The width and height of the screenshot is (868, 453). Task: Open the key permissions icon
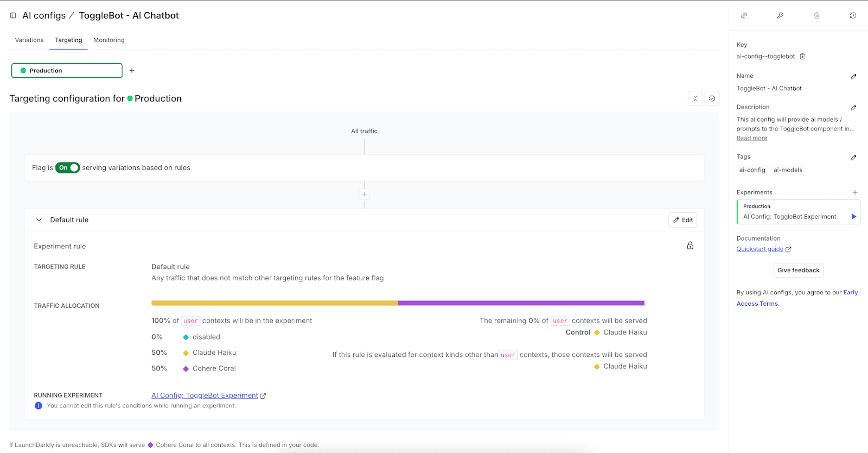(780, 16)
